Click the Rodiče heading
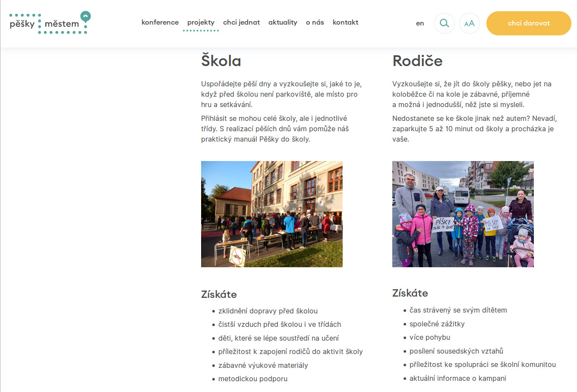Viewport: 577px width, 392px height. click(x=417, y=60)
